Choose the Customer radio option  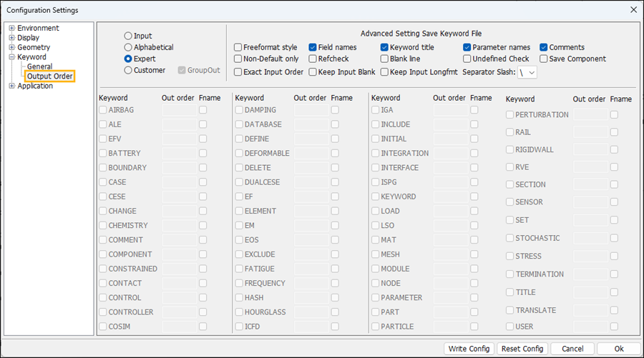128,70
